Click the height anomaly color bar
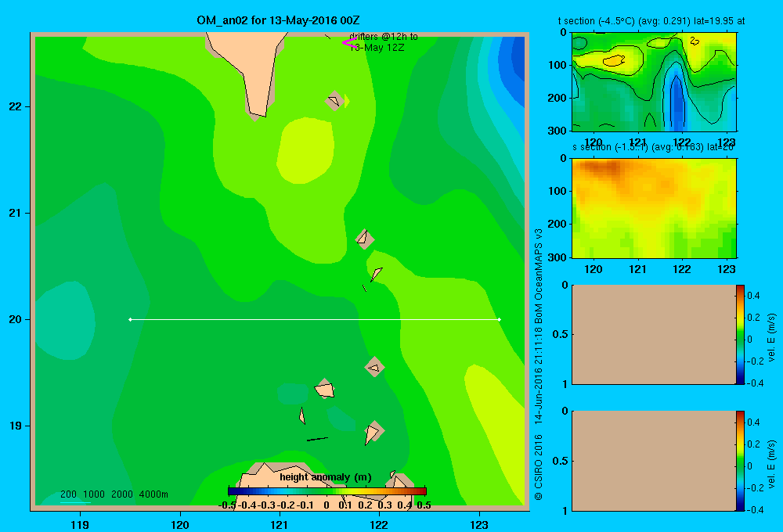Image resolution: width=783 pixels, height=532 pixels. pos(327,491)
